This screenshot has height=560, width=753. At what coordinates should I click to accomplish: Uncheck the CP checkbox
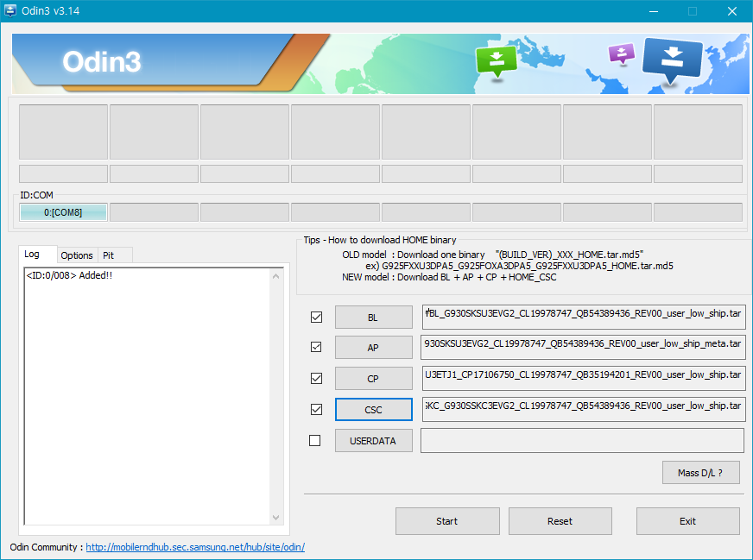[316, 379]
